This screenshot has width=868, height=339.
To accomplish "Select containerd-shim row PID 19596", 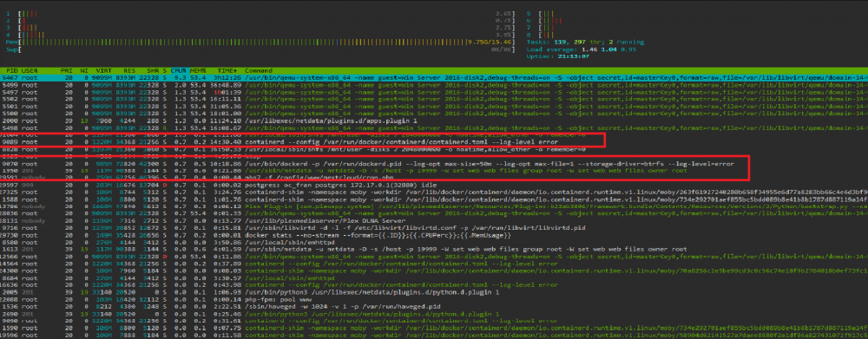I will tap(434, 336).
